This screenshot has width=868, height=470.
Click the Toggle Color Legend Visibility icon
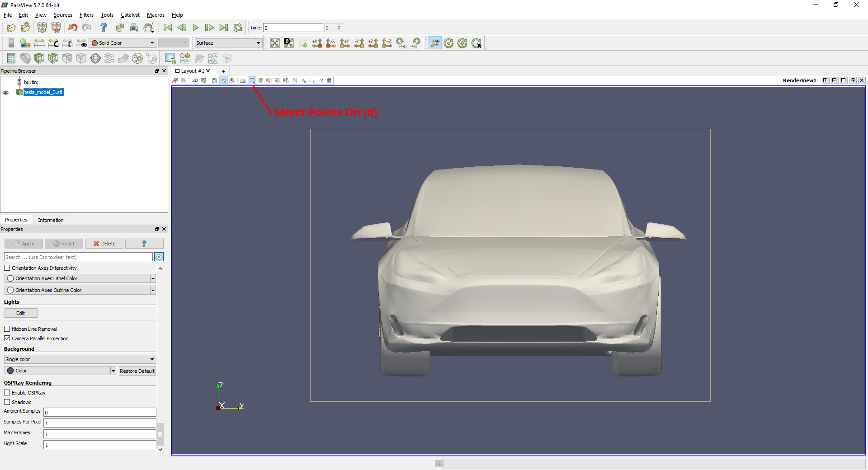[x=11, y=43]
